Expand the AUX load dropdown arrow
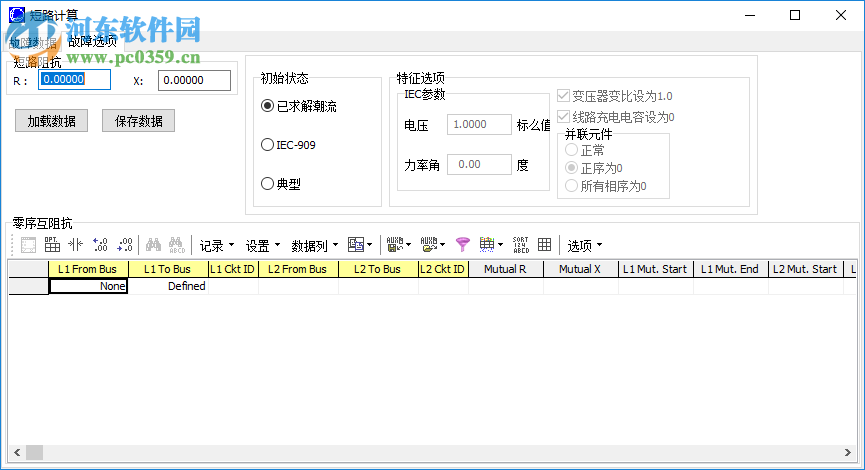The height and width of the screenshot is (470, 865). (x=442, y=245)
